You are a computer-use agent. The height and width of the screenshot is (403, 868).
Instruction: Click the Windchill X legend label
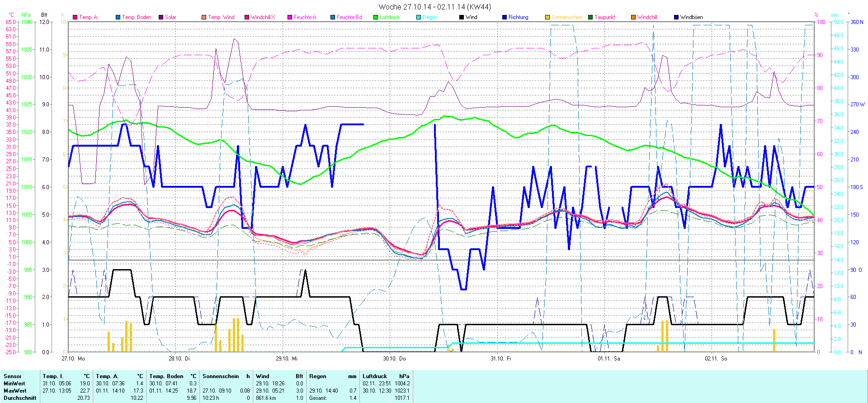pos(263,17)
